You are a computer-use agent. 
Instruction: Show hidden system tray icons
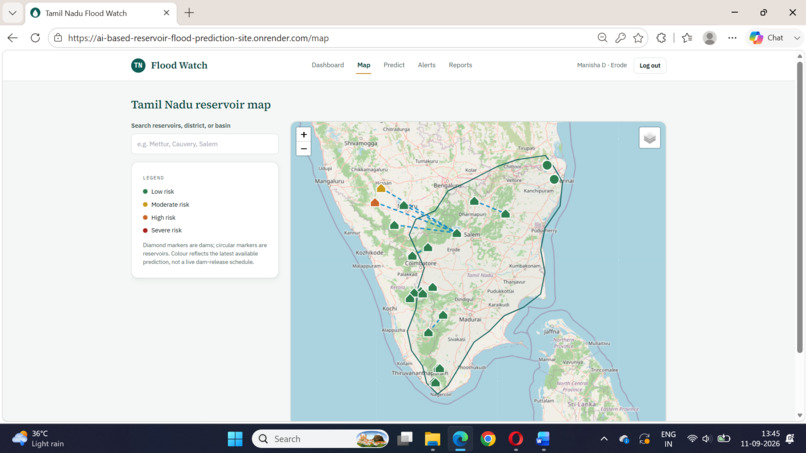click(604, 439)
